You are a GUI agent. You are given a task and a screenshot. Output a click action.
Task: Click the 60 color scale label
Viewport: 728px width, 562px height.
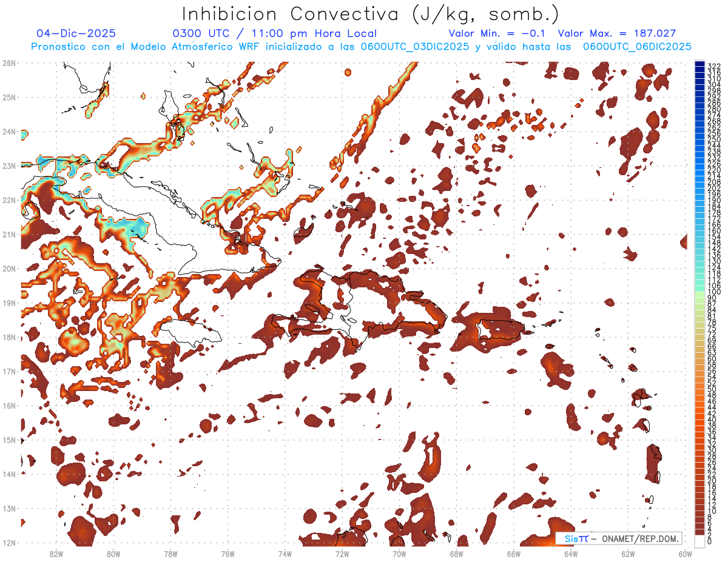pos(712,359)
